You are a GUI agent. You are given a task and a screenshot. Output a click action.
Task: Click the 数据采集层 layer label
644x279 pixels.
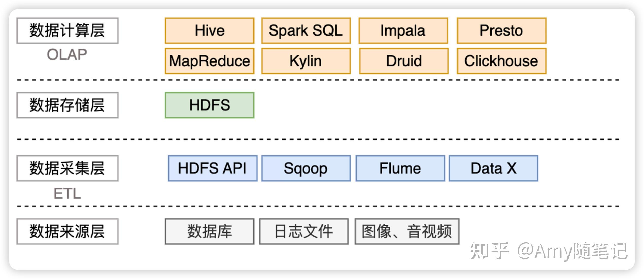(x=68, y=168)
